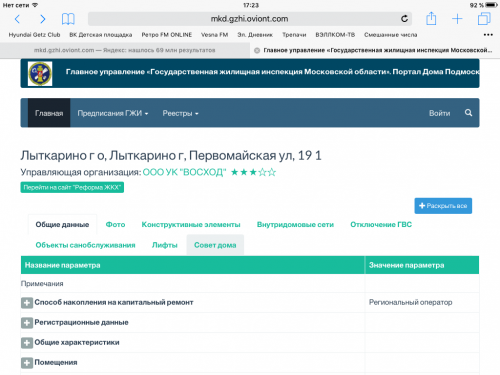This screenshot has height=375, width=500.
Task: Reload the page with the refresh icon
Action: (404, 19)
